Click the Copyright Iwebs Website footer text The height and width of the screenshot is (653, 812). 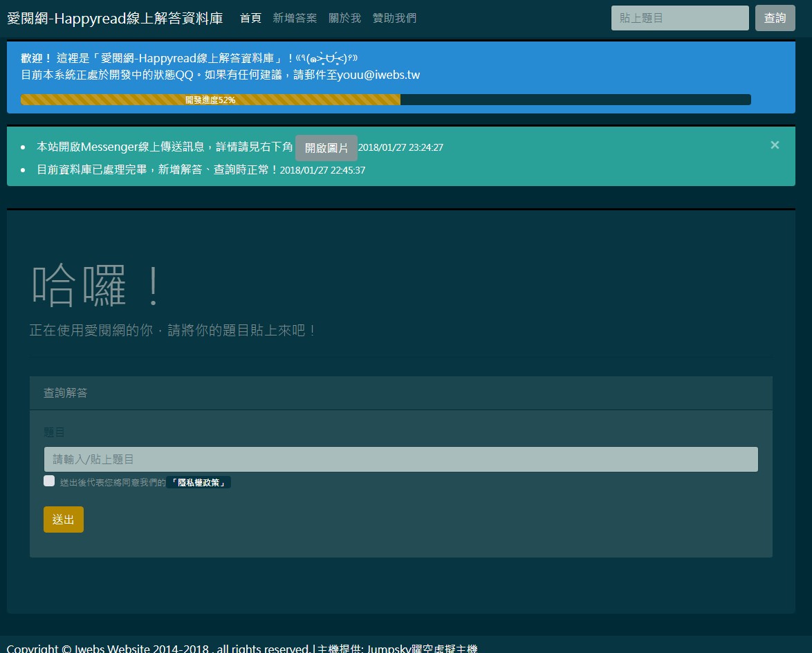[x=242, y=648]
